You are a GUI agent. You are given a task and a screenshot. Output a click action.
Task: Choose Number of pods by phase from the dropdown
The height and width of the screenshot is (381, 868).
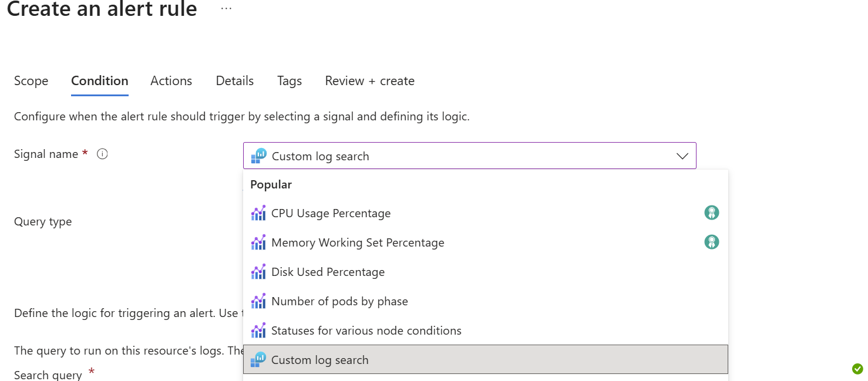coord(339,301)
